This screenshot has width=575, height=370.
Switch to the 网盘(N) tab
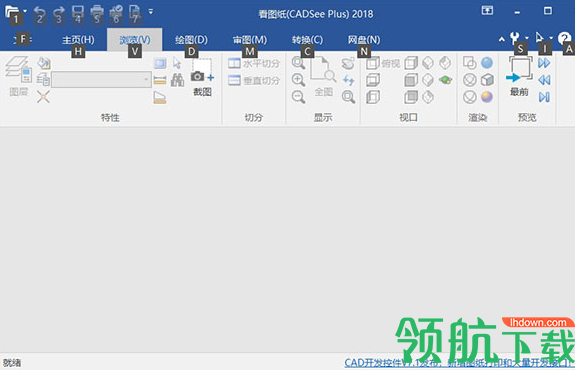(364, 40)
